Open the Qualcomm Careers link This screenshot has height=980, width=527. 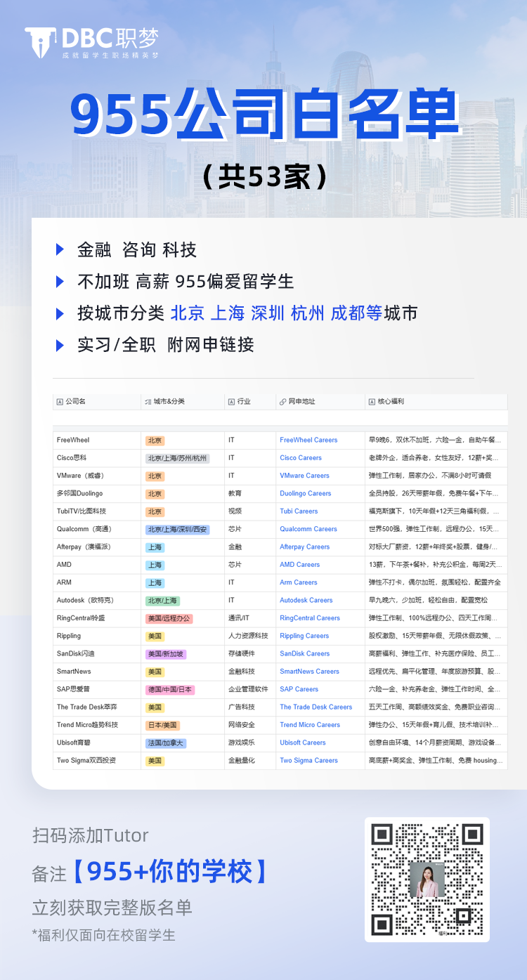(x=308, y=529)
